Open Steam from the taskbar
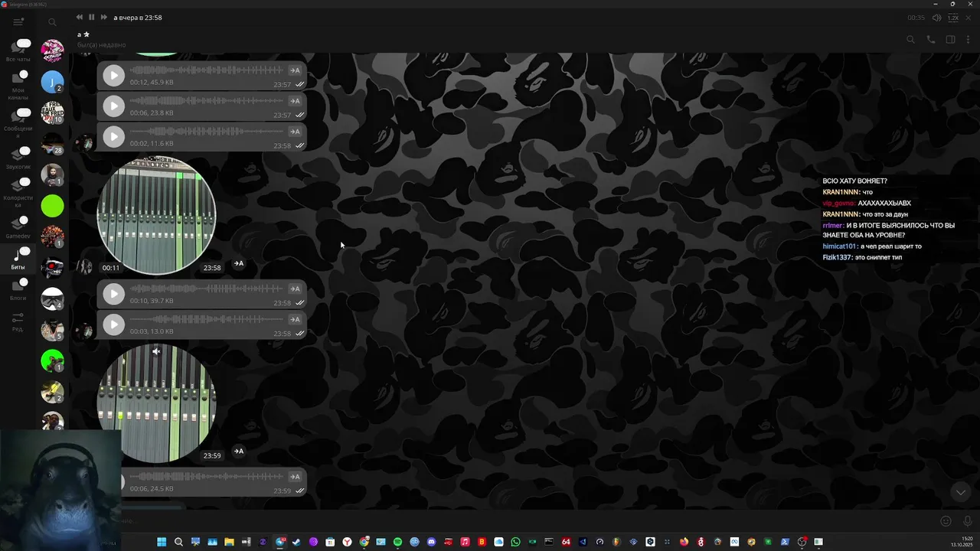This screenshot has height=551, width=980. pos(296,542)
